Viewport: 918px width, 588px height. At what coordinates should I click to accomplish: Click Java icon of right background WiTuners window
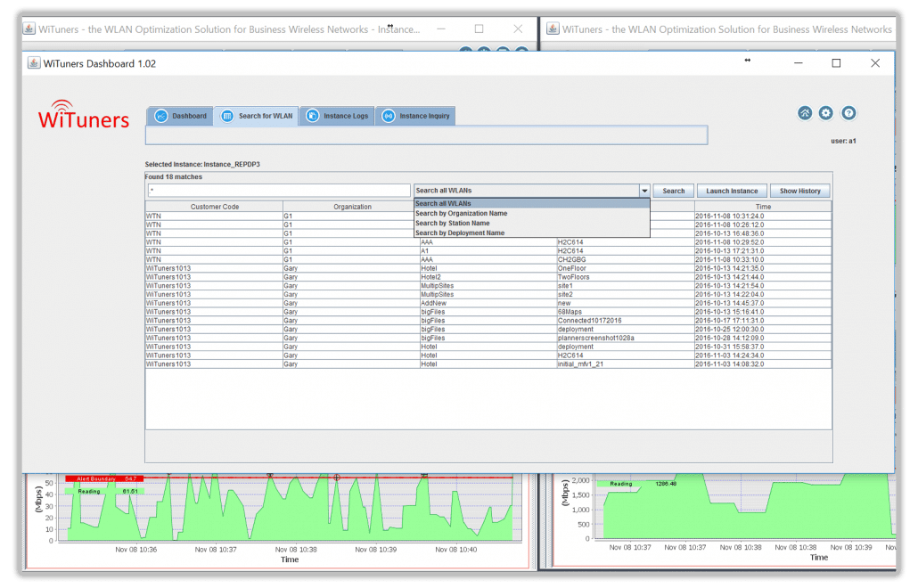[553, 29]
